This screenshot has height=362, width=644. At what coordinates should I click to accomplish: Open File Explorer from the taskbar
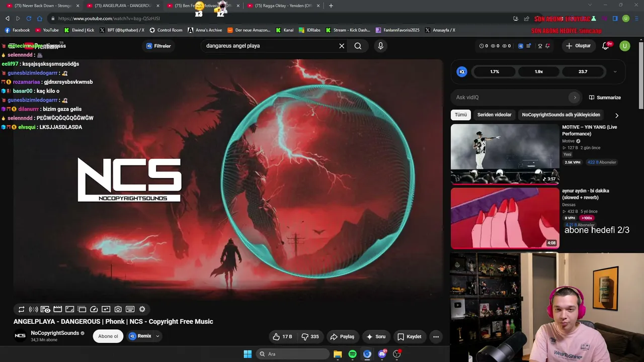(x=338, y=354)
